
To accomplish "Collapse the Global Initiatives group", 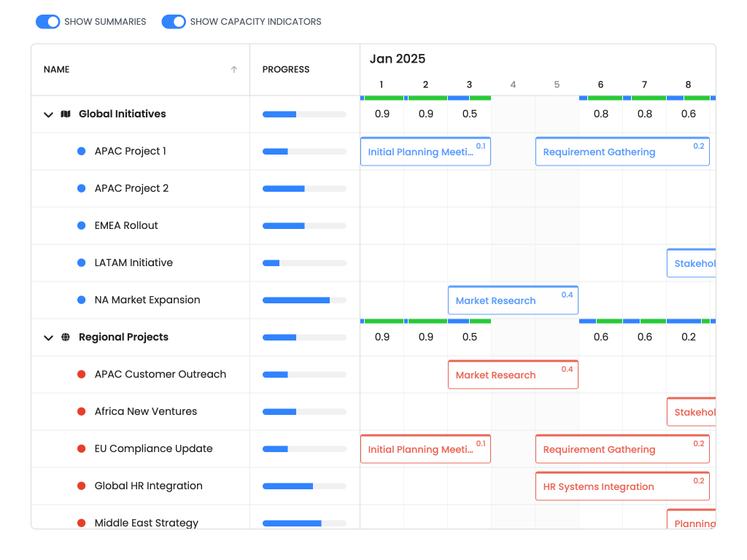I will [48, 114].
